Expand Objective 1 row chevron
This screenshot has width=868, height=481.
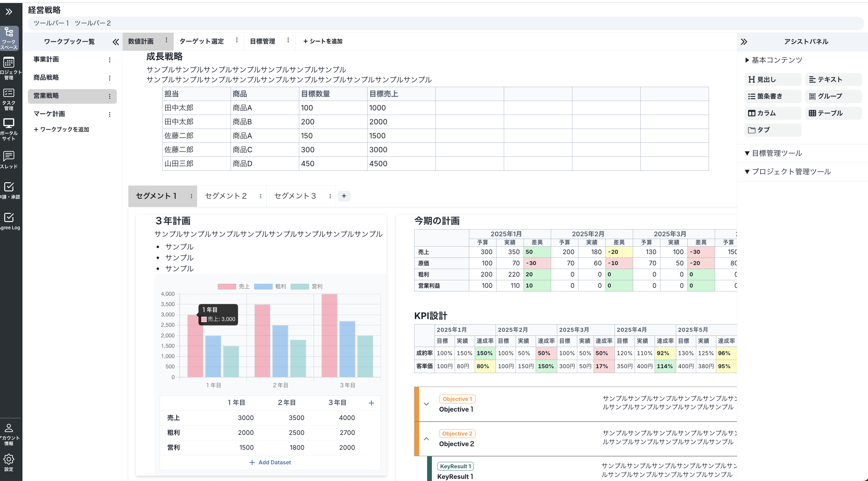(x=426, y=404)
